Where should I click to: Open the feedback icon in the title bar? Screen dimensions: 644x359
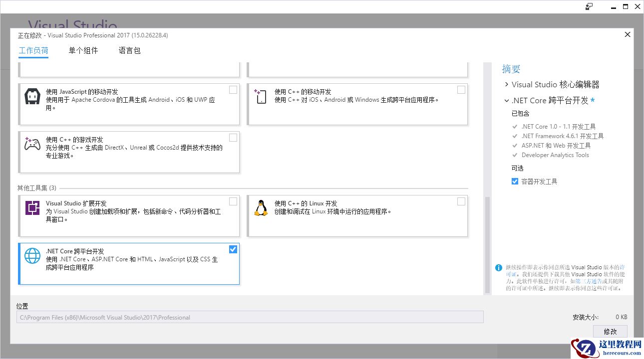(589, 6)
